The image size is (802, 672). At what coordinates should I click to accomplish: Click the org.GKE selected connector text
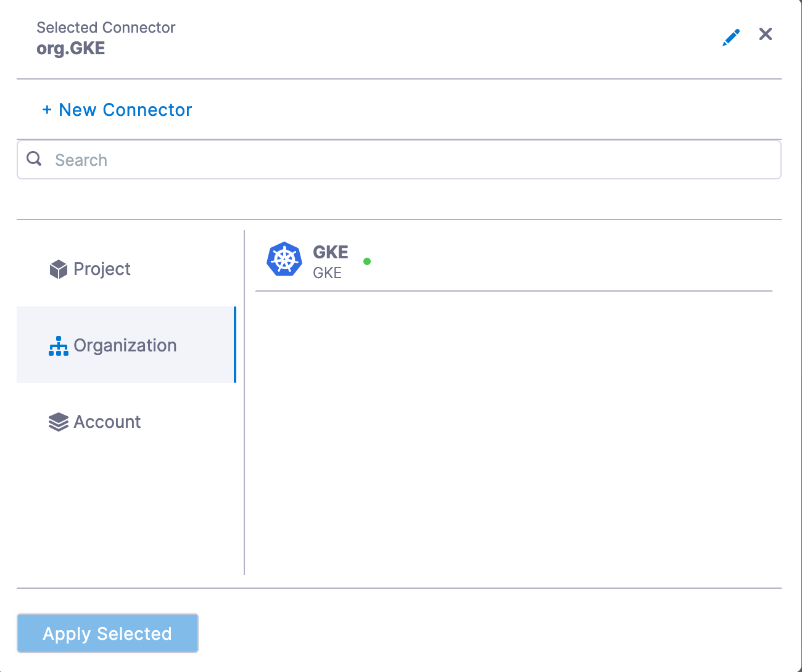(71, 49)
